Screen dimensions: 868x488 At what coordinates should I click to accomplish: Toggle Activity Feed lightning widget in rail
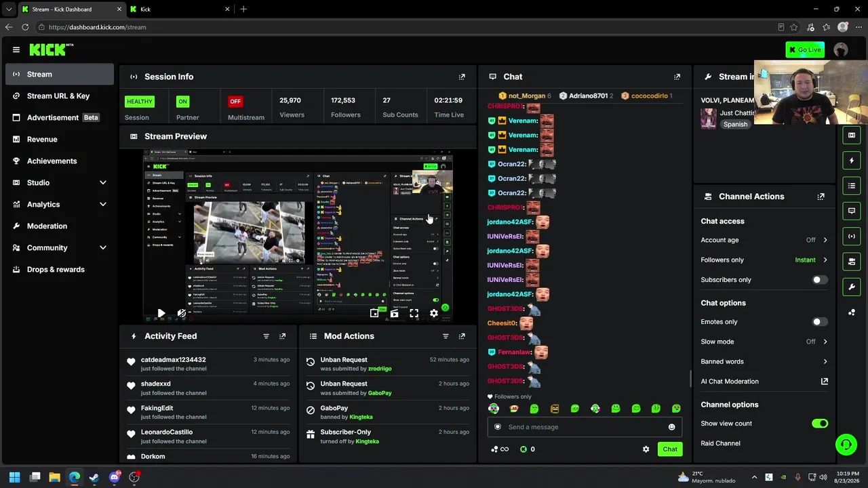point(852,161)
